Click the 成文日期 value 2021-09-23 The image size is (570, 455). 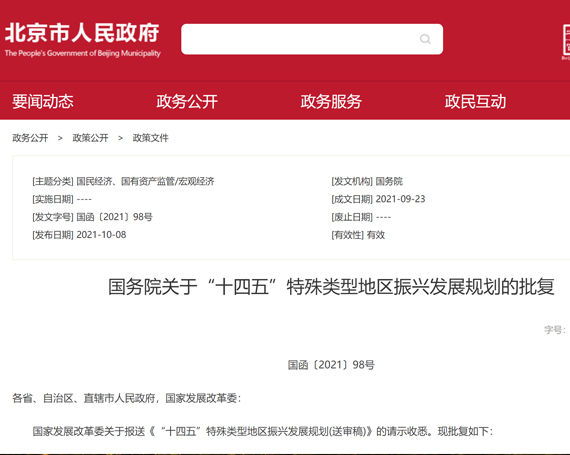pos(400,199)
